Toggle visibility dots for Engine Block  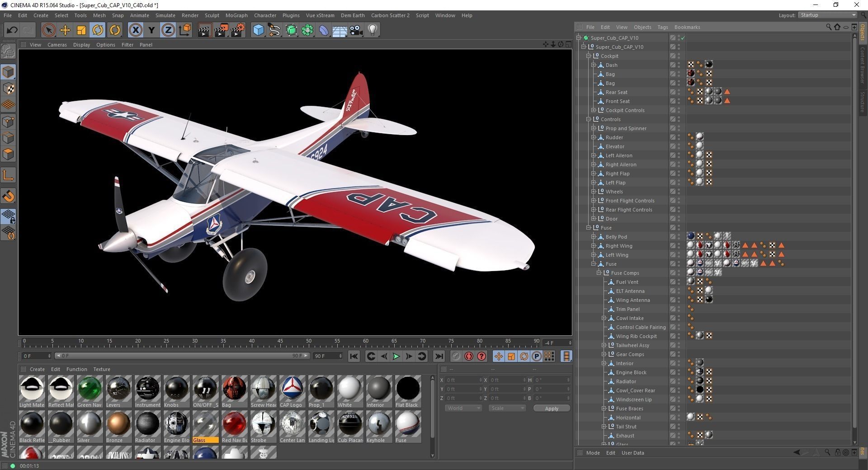[679, 372]
